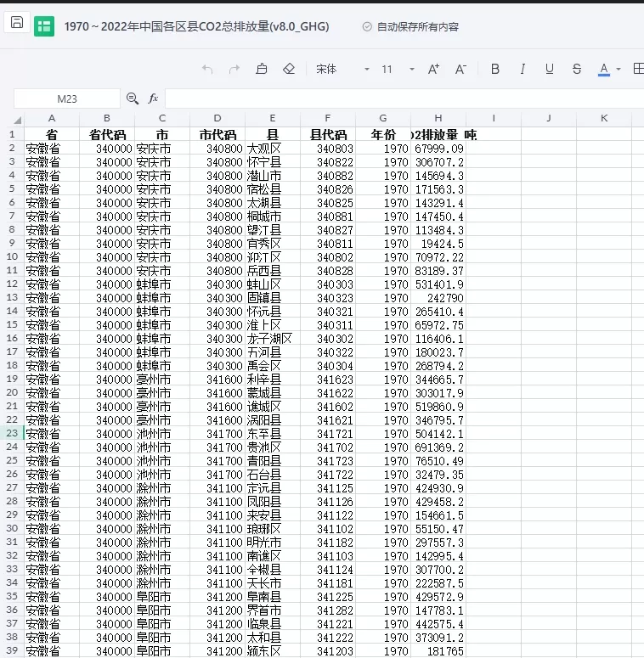Image resolution: width=644 pixels, height=658 pixels.
Task: Click the fx insert function icon
Action: click(153, 98)
